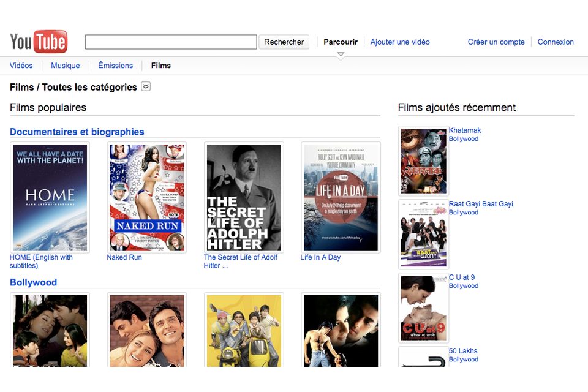Click Créer un compte link

coord(496,42)
